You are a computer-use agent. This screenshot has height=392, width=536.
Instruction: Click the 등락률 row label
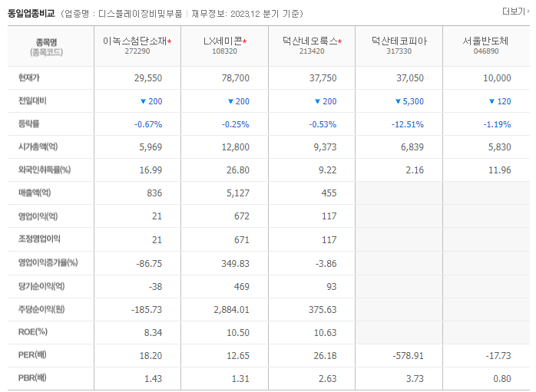[x=28, y=124]
